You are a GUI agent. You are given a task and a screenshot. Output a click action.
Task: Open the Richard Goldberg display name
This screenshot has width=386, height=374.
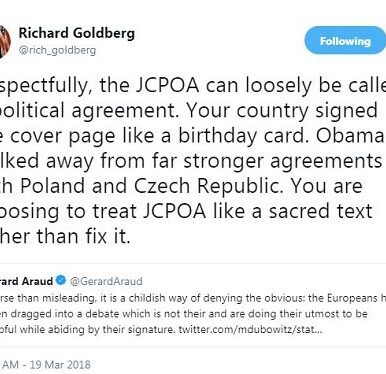pos(77,33)
